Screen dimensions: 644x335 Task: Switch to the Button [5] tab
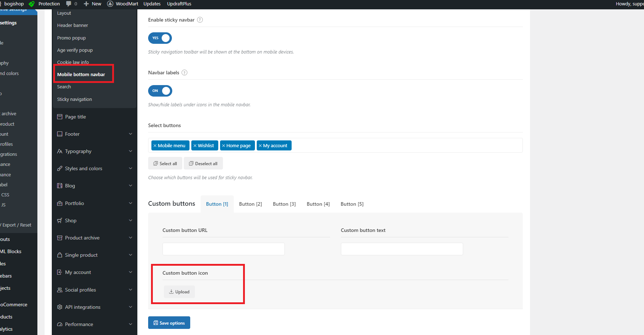(x=352, y=204)
